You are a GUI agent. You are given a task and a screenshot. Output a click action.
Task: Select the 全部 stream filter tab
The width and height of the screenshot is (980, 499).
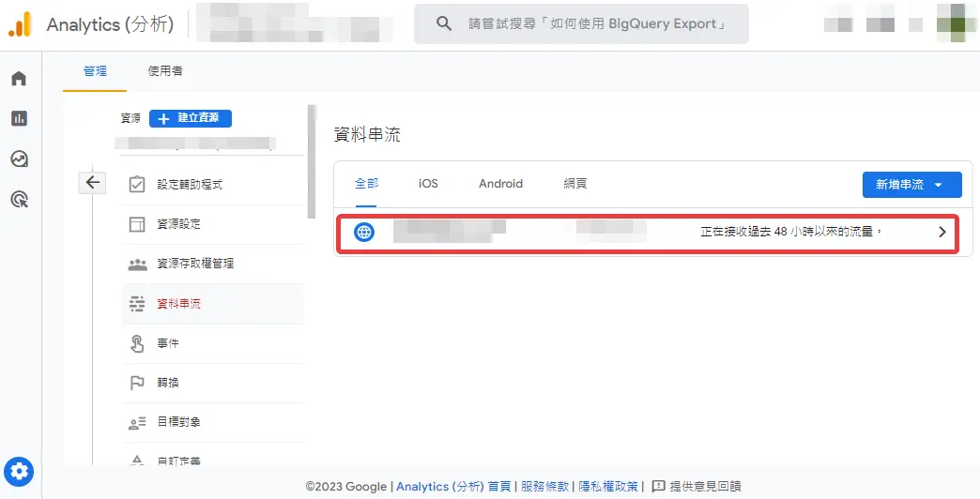click(x=366, y=184)
